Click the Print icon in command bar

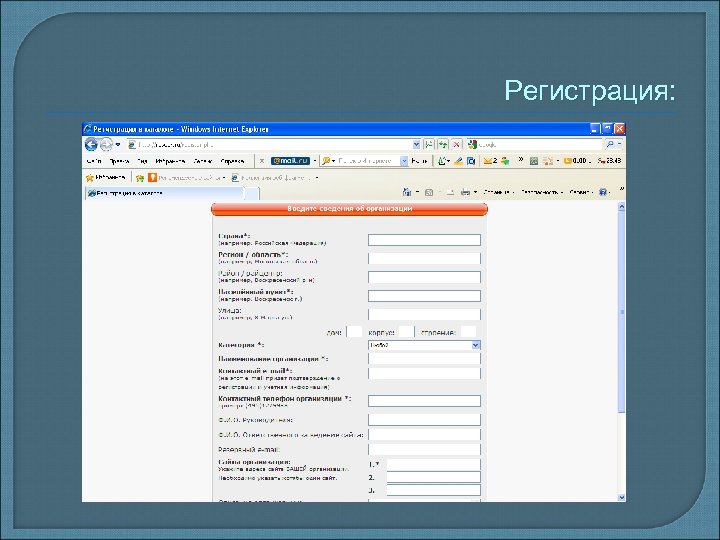coord(465,192)
